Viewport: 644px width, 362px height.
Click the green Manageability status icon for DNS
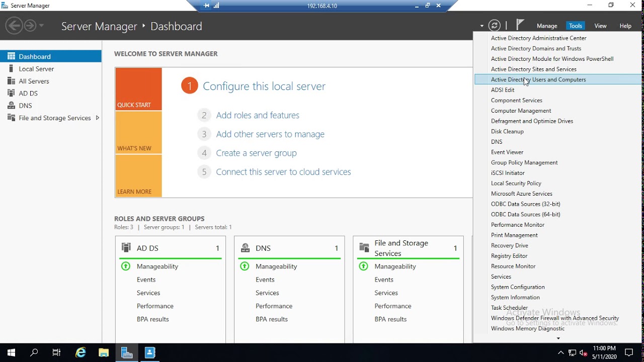tap(245, 266)
